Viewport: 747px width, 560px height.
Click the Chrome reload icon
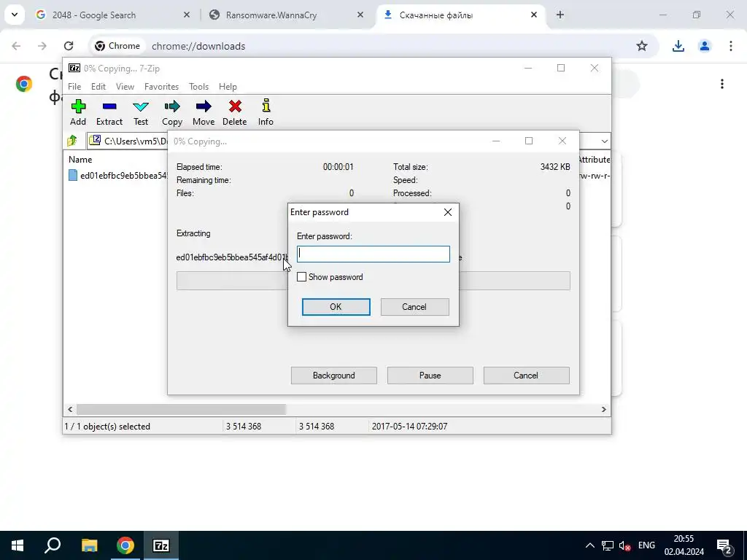69,46
